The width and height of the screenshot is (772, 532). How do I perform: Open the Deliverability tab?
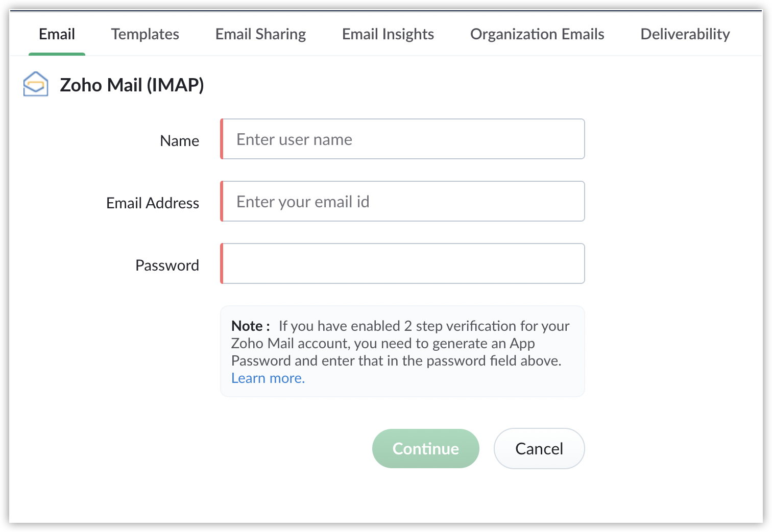[685, 34]
